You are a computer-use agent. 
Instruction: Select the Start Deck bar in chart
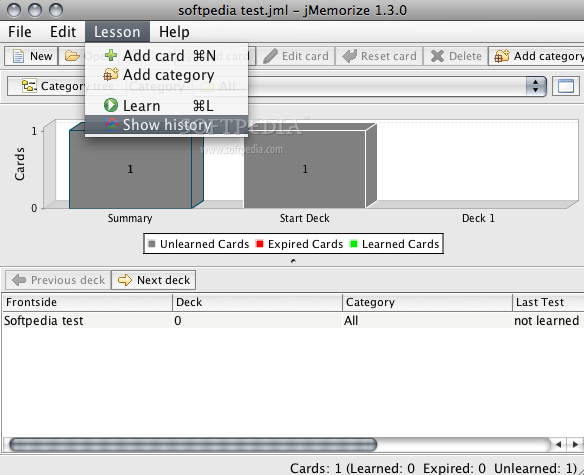(305, 169)
